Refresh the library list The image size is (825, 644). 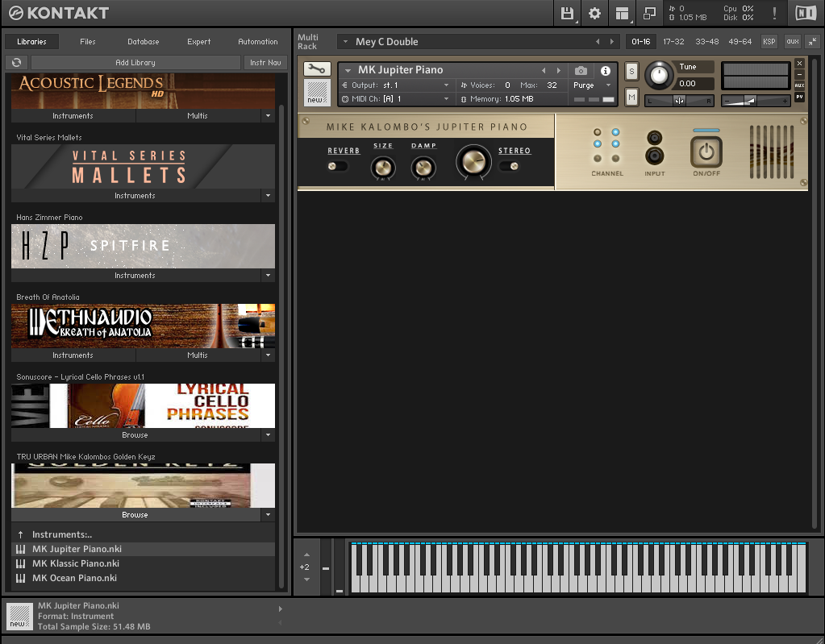coord(16,63)
